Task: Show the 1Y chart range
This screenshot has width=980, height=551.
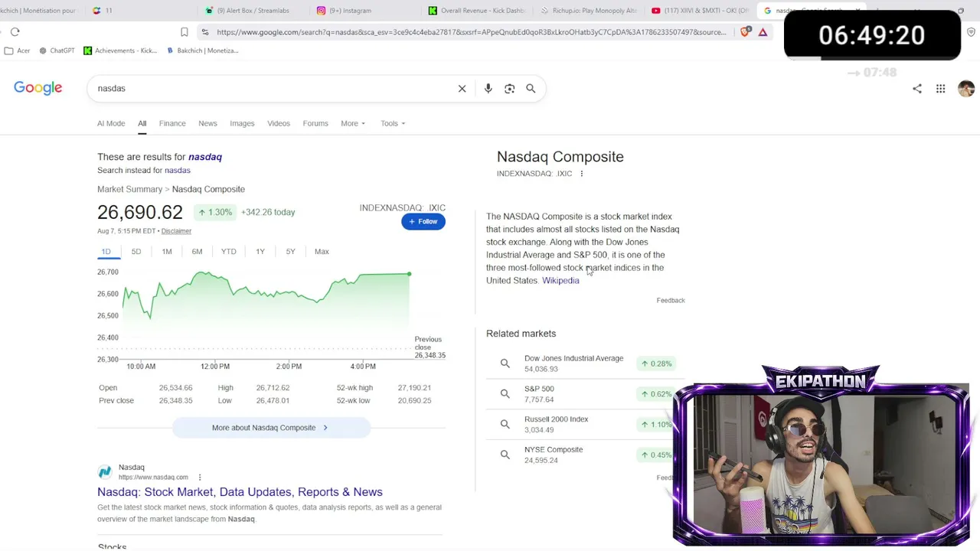Action: coord(260,251)
